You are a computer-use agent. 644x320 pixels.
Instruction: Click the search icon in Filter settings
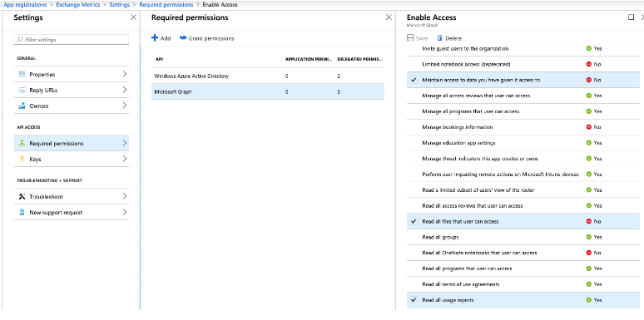20,39
